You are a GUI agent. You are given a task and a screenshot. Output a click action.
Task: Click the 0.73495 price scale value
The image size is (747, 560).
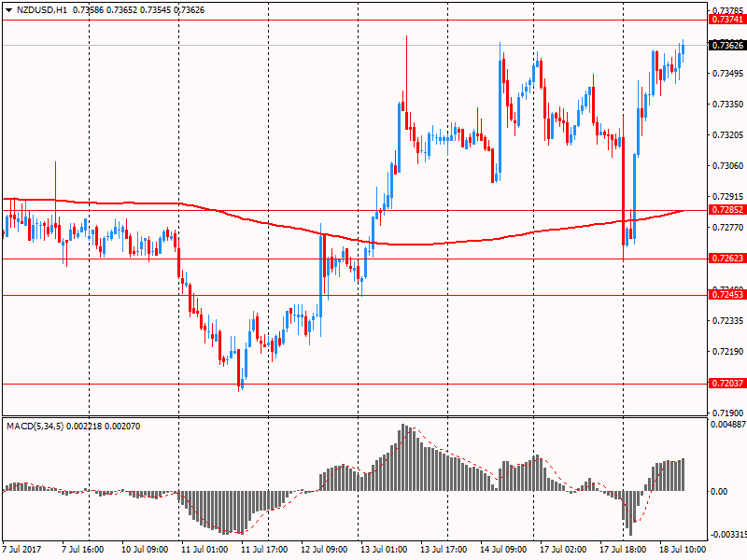coord(728,74)
